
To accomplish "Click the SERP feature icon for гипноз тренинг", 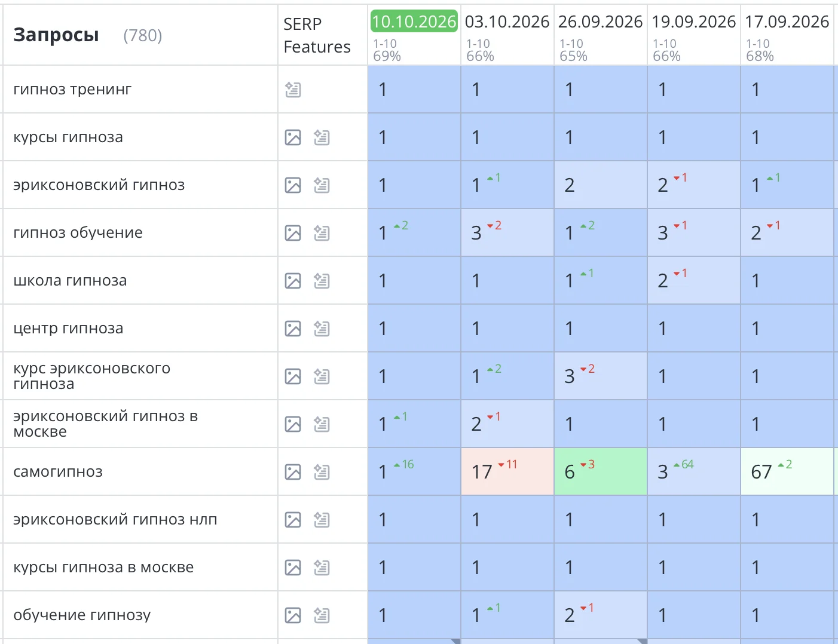I will (293, 90).
